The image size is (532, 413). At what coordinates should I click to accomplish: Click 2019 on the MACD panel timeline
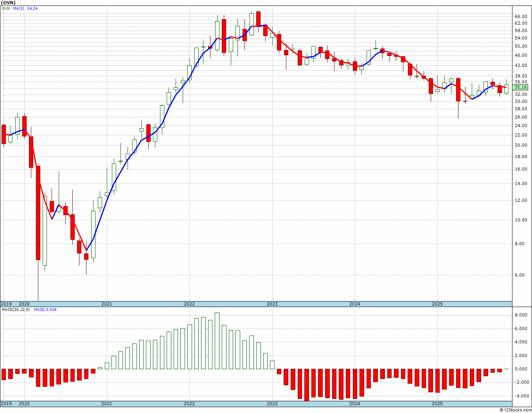coord(6,404)
